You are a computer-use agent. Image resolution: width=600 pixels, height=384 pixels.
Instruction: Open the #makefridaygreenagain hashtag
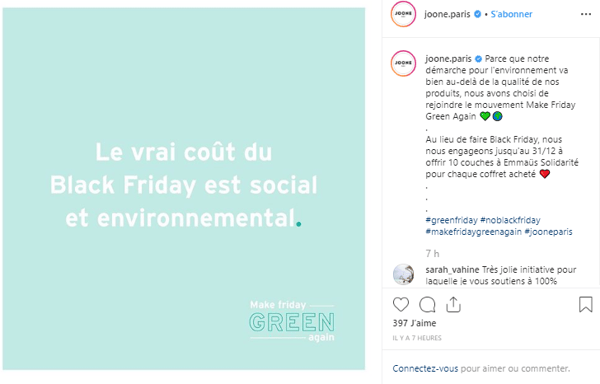click(473, 232)
